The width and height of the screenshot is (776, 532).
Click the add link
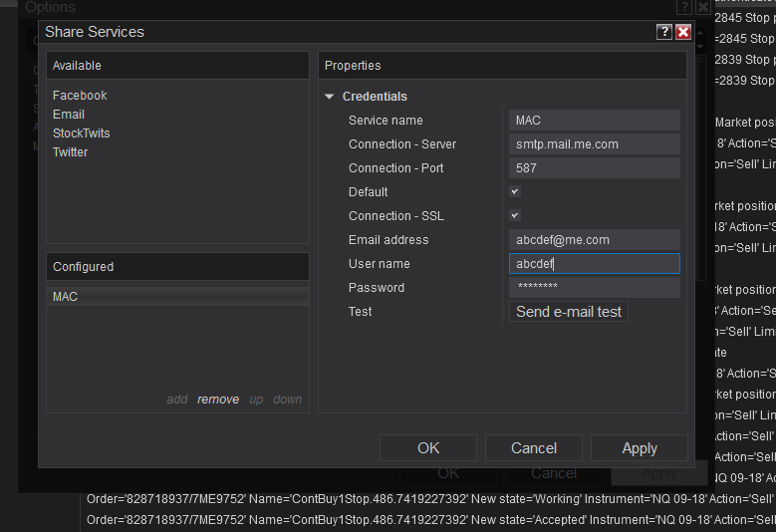click(x=177, y=399)
